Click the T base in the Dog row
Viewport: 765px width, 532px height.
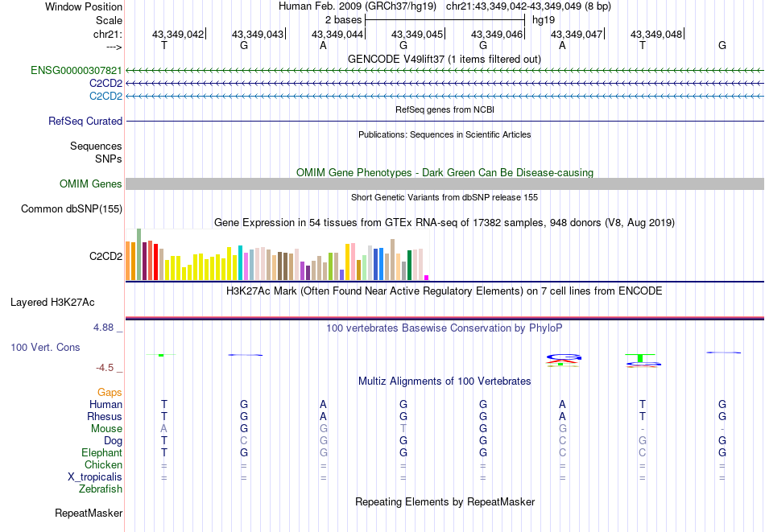[x=164, y=441]
